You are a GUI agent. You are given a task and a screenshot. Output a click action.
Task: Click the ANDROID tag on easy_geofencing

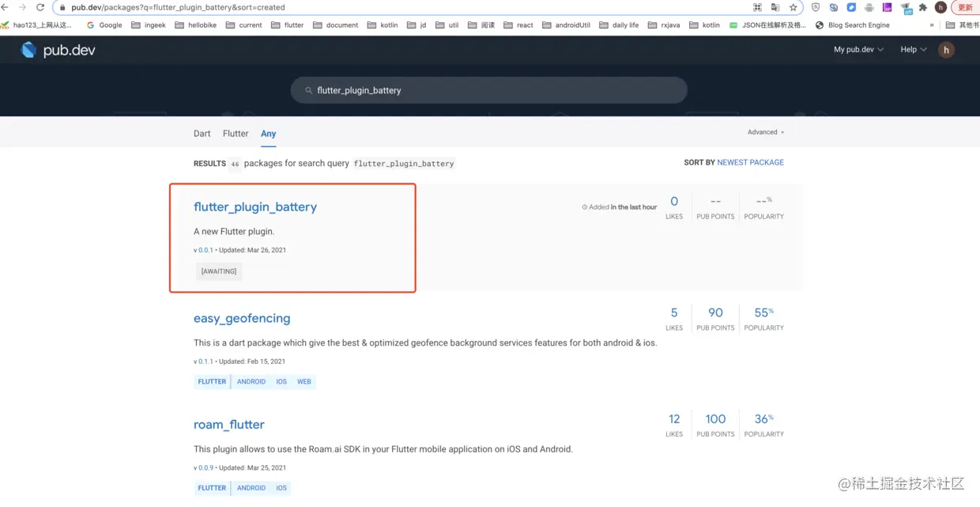point(251,381)
